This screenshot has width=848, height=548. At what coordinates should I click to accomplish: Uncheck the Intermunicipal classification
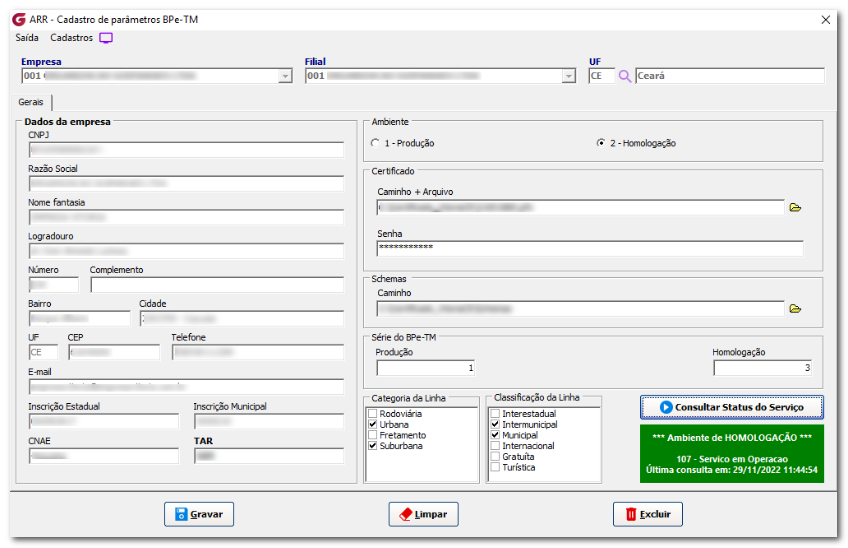[495, 425]
